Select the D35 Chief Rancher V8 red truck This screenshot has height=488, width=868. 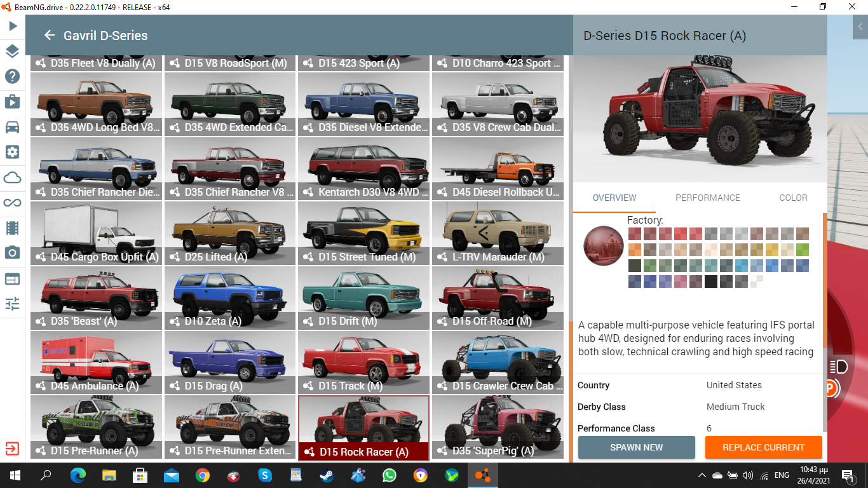[x=231, y=168]
